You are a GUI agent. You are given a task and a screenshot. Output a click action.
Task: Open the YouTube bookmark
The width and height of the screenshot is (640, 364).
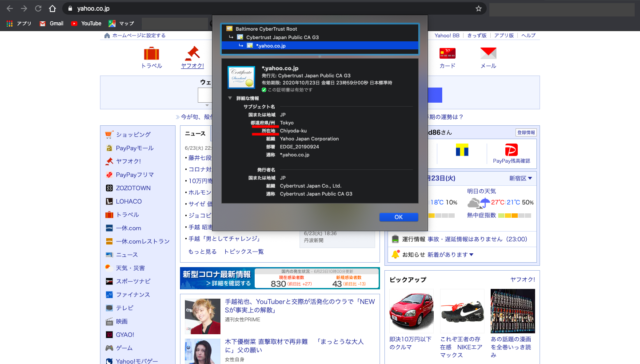[86, 24]
